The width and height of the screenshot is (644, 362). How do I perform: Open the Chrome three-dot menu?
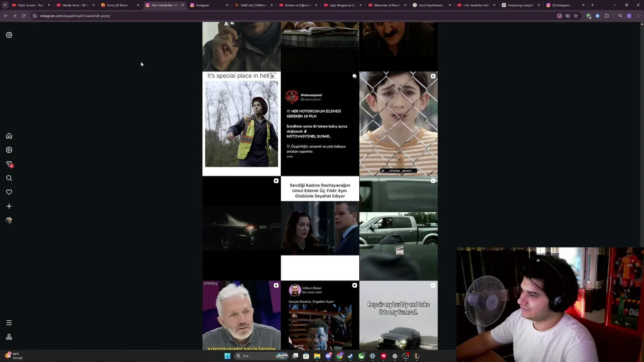pyautogui.click(x=638, y=16)
